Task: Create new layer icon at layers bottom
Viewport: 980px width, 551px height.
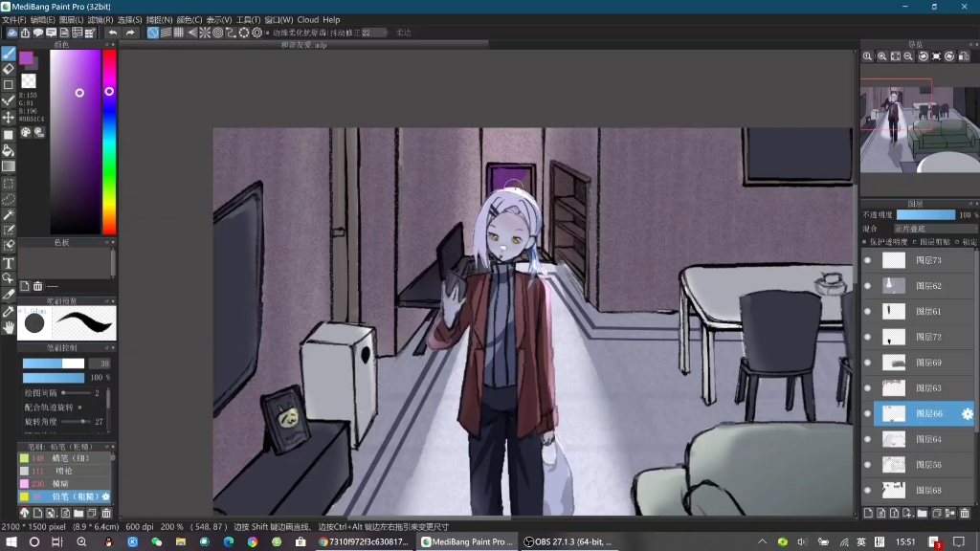Action: pyautogui.click(x=868, y=513)
